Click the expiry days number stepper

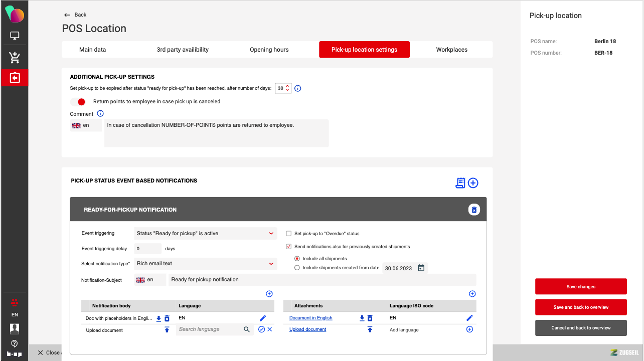[x=287, y=88]
